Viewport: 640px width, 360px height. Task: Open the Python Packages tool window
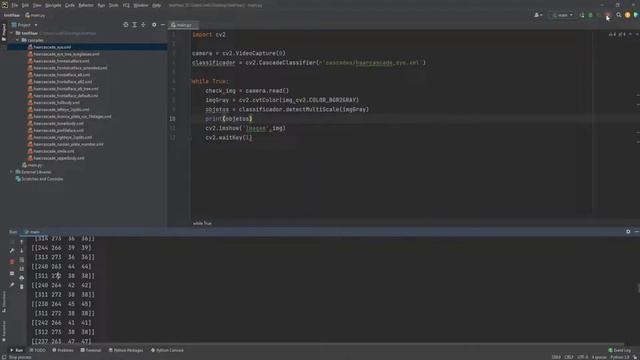coord(126,350)
